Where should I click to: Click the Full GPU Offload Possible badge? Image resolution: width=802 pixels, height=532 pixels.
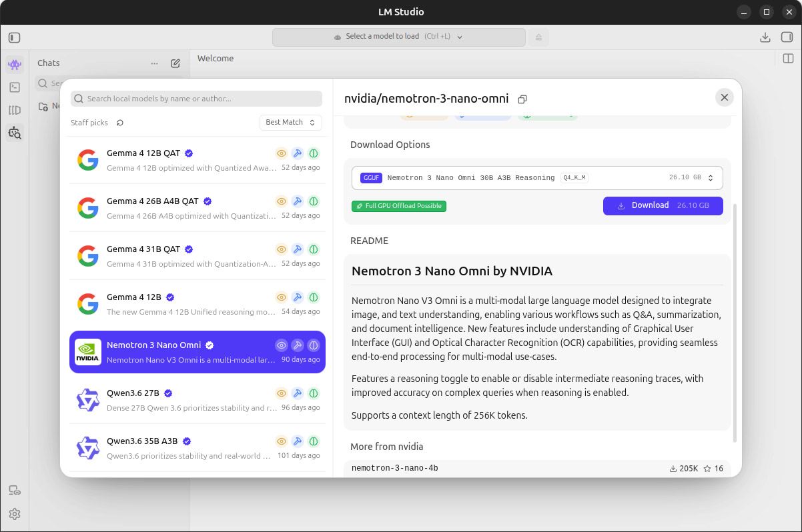point(399,206)
